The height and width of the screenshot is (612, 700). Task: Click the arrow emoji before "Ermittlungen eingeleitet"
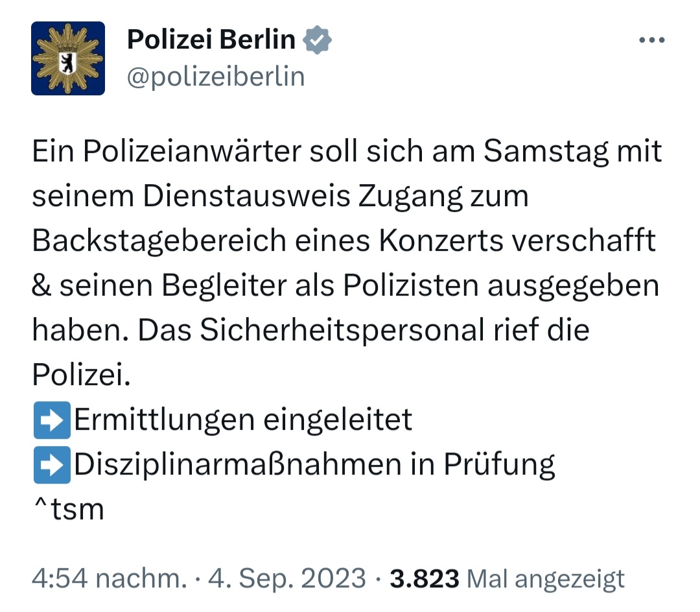tap(51, 420)
